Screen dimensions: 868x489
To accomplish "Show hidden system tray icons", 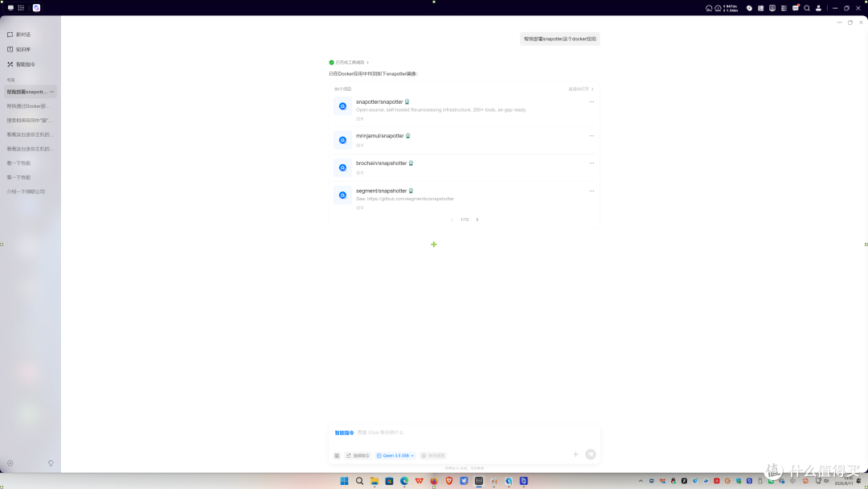I will click(641, 481).
